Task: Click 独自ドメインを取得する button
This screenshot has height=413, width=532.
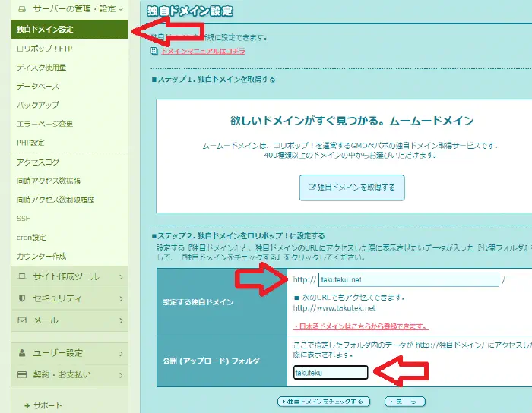Action: (352, 188)
